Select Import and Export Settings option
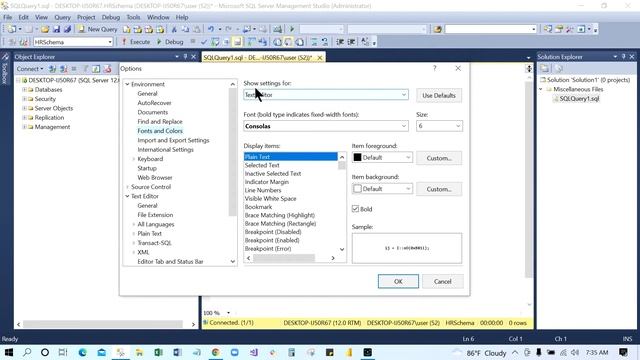This screenshot has height=360, width=640. [x=173, y=140]
